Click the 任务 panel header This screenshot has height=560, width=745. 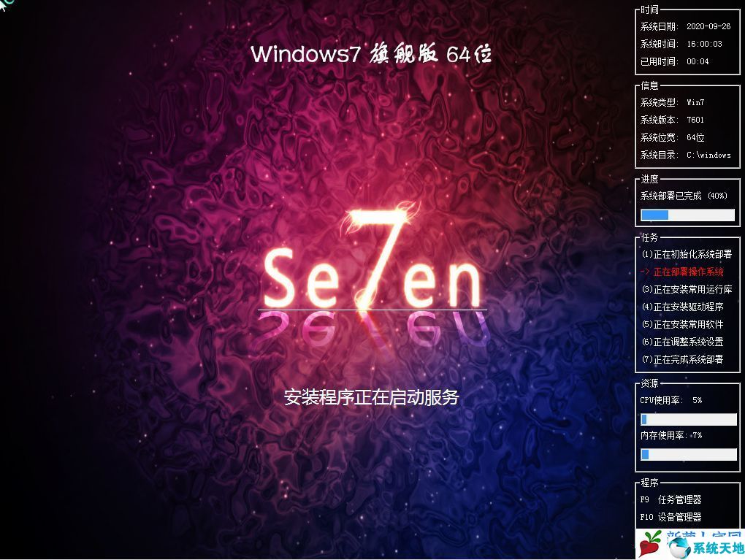click(649, 237)
